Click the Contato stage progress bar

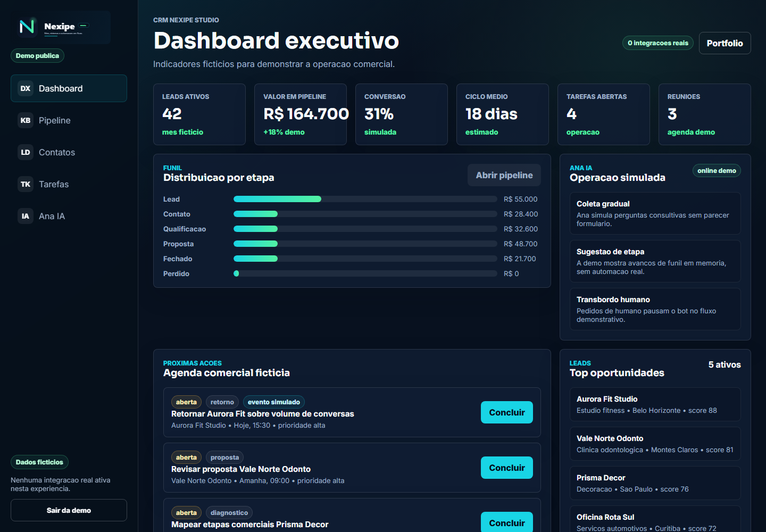(365, 214)
